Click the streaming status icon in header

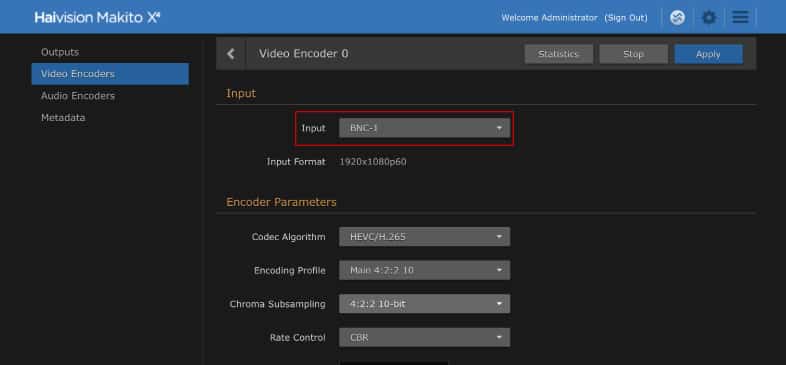tap(677, 18)
